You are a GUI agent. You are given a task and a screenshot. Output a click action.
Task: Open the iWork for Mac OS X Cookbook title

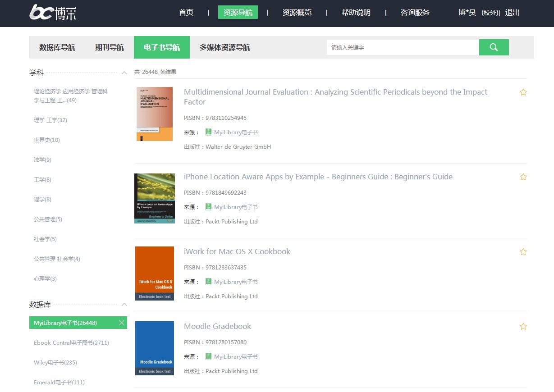click(x=237, y=251)
